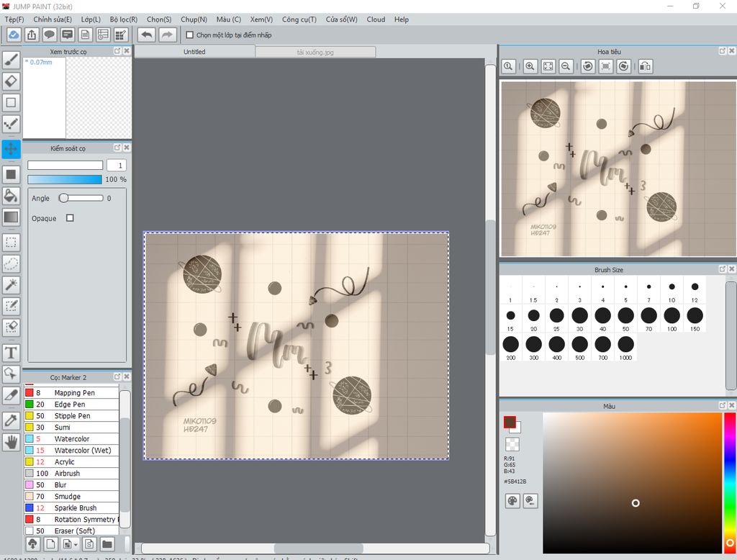
Task: Choose brush size 100 in Brush Size panel
Action: pos(672,319)
